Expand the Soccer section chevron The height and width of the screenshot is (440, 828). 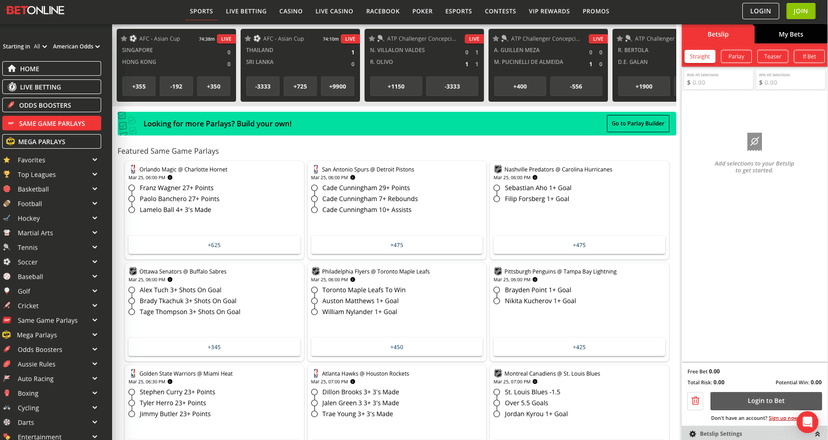[x=95, y=261]
